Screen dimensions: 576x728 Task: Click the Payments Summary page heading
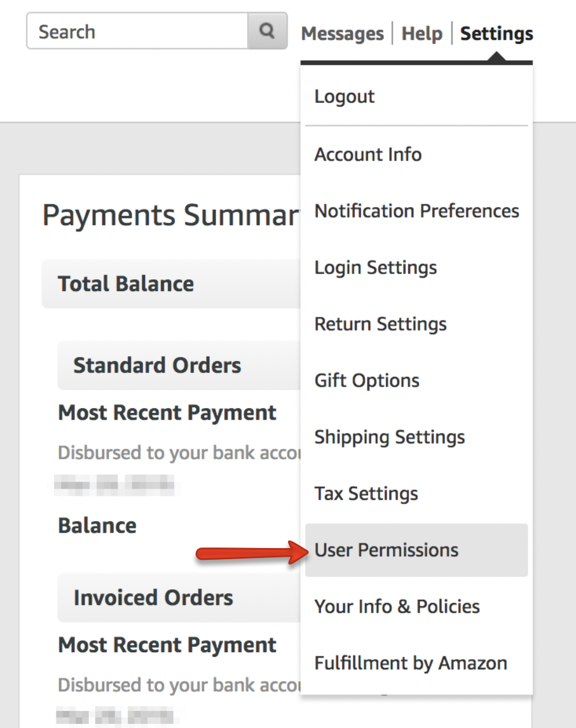coord(171,215)
